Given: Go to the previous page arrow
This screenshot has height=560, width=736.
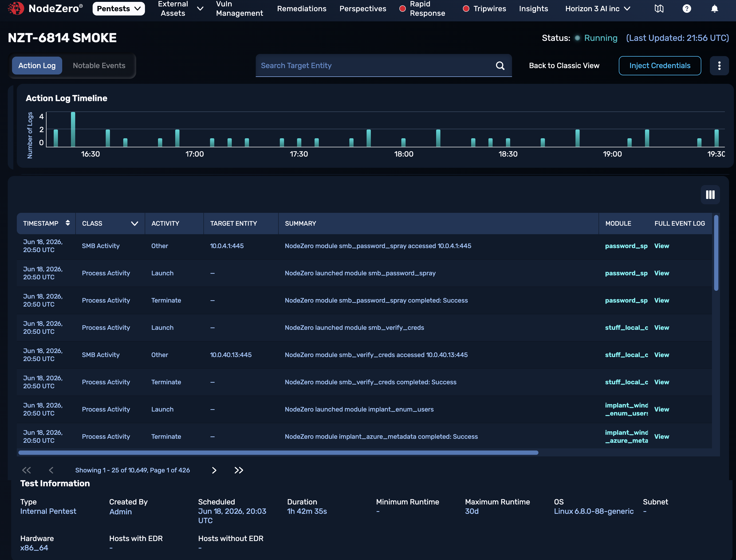Looking at the screenshot, I should (51, 470).
